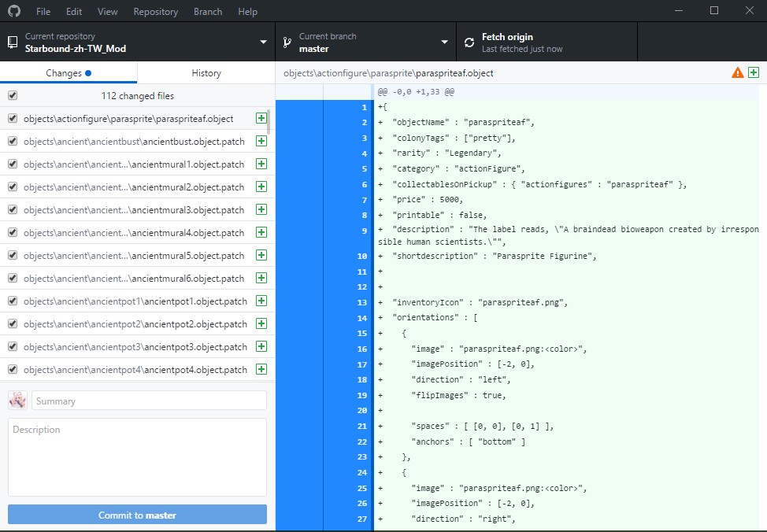This screenshot has height=532, width=767.
Task: Open the File menu
Action: click(43, 11)
